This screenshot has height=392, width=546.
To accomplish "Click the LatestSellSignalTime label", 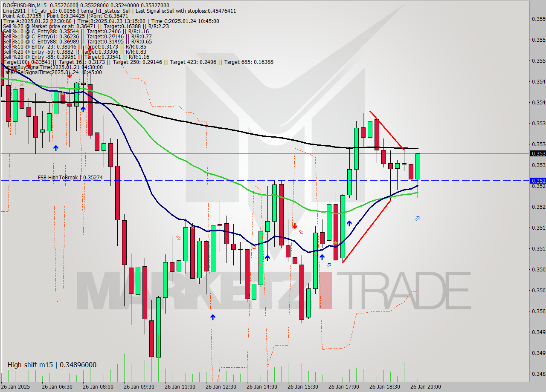I will [52, 72].
